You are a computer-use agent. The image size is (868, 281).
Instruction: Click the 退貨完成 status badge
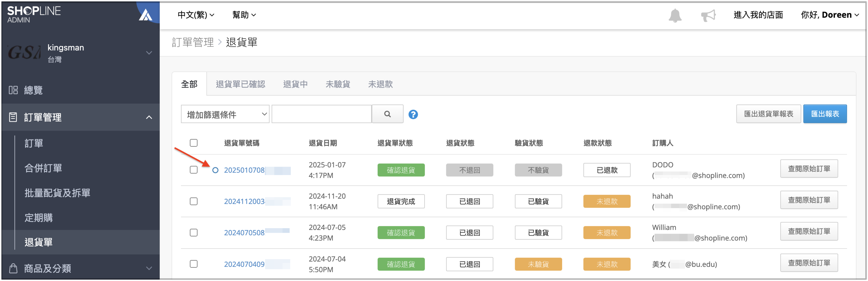coord(401,201)
